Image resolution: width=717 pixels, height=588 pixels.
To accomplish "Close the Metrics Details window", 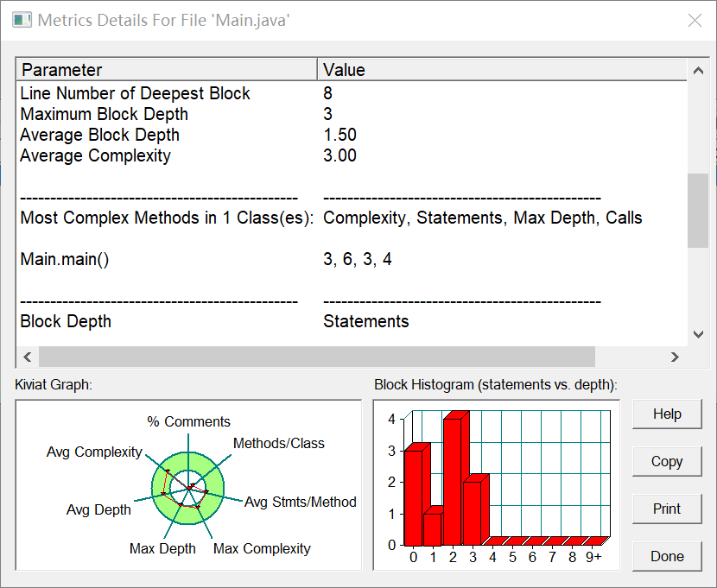I will 695,20.
